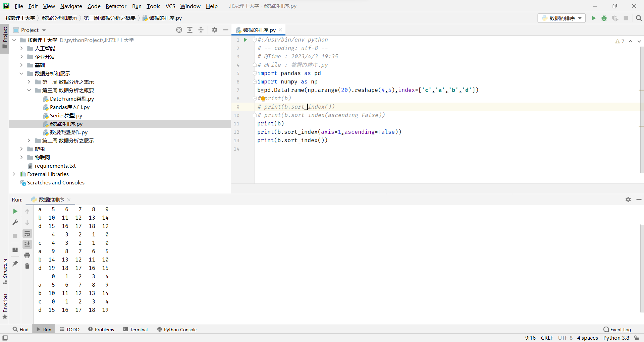Restore layout icon in Run panel
644x342 pixels.
tap(15, 250)
